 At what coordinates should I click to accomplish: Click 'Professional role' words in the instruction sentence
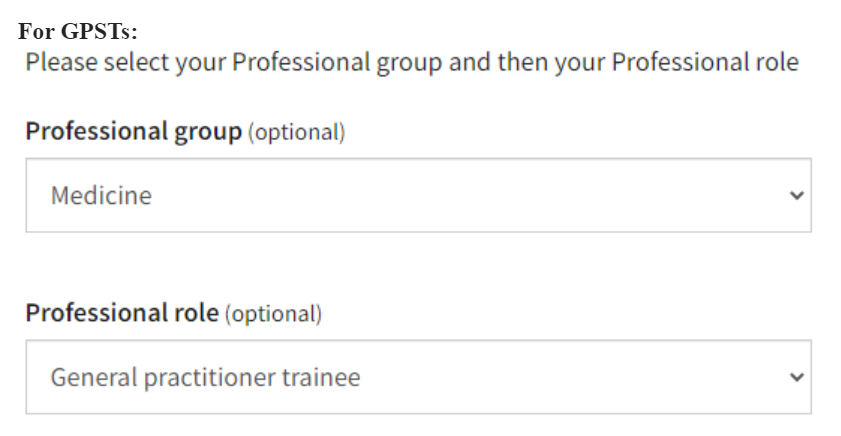pos(704,62)
